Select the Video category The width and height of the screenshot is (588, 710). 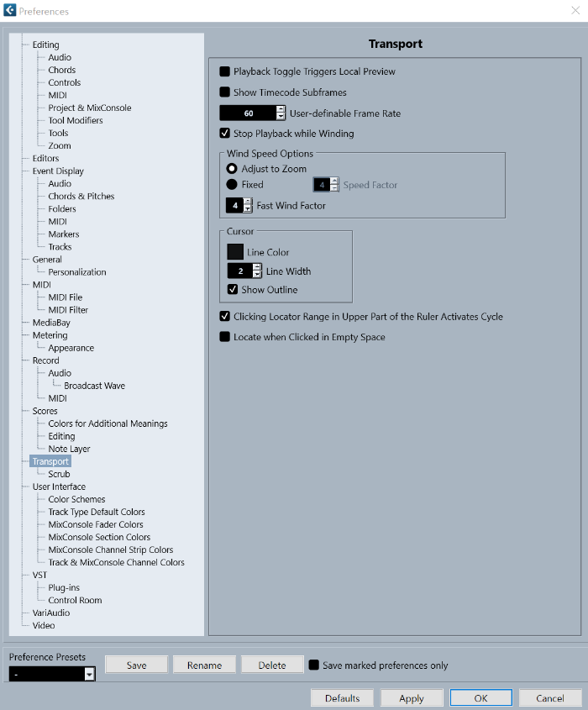click(x=44, y=626)
